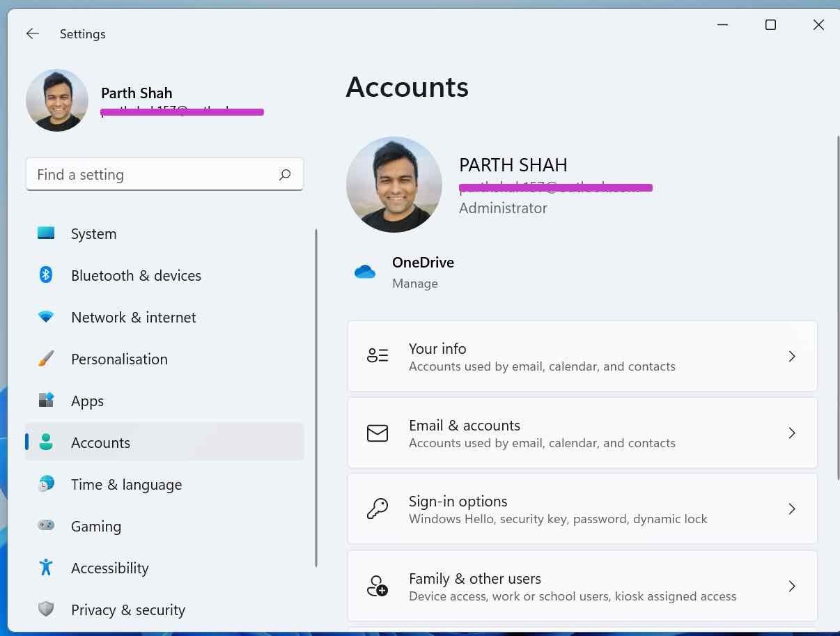This screenshot has width=840, height=636.
Task: Click Manage under OneDrive
Action: tap(415, 284)
